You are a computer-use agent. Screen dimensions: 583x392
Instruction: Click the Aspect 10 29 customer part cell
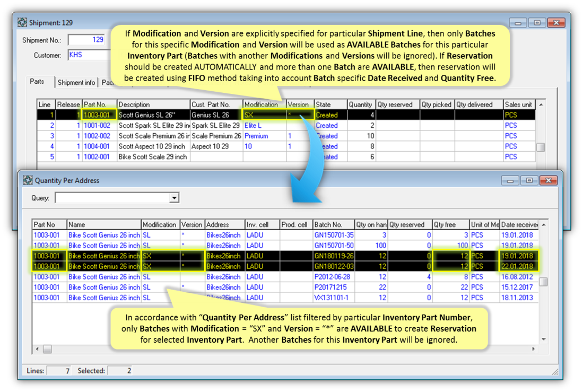(216, 146)
